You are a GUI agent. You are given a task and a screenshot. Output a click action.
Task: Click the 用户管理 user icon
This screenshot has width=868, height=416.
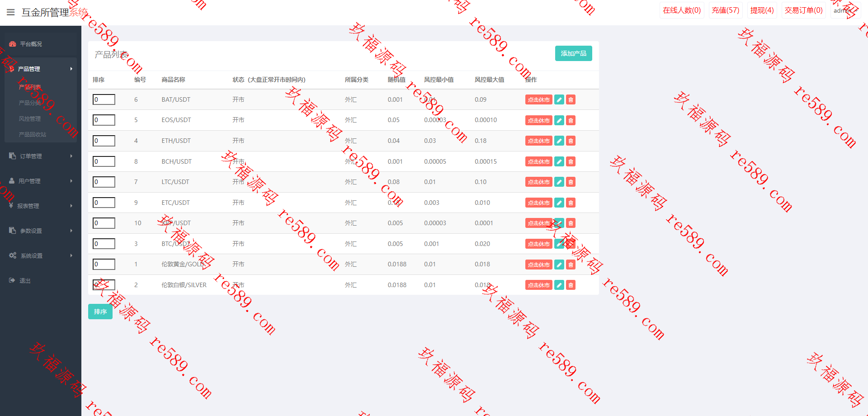click(12, 181)
